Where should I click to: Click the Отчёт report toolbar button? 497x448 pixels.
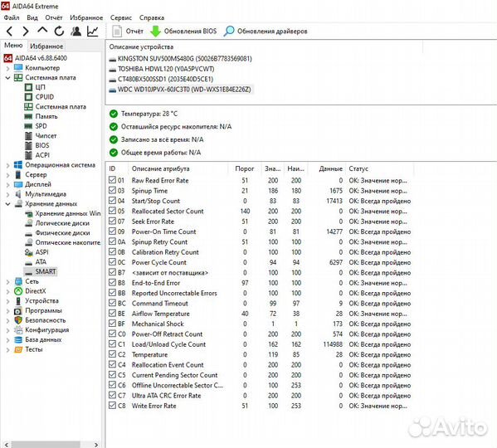(x=128, y=31)
